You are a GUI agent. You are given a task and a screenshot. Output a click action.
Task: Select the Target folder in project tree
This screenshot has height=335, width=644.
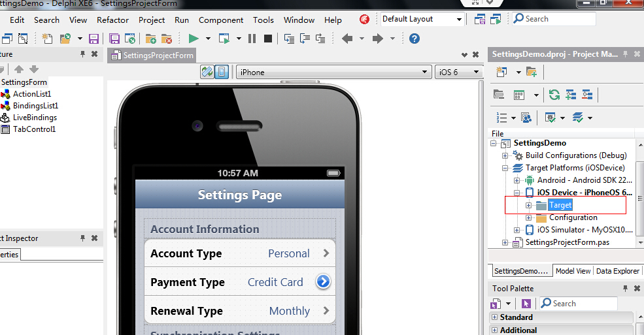[560, 205]
